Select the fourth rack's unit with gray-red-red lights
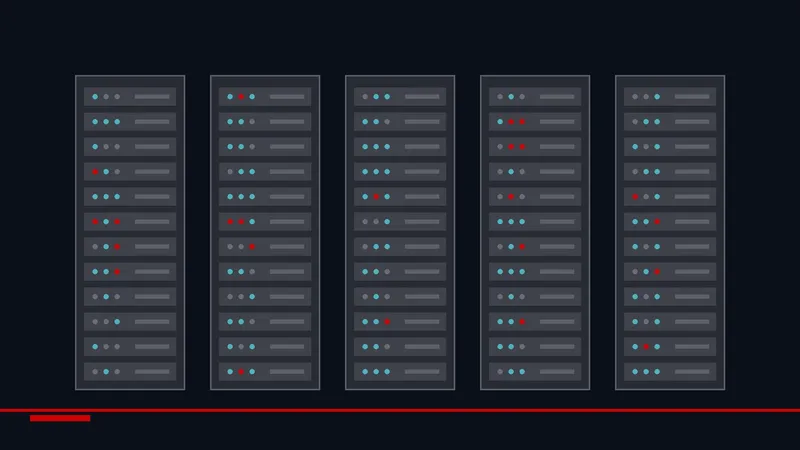The width and height of the screenshot is (800, 450). (x=535, y=146)
